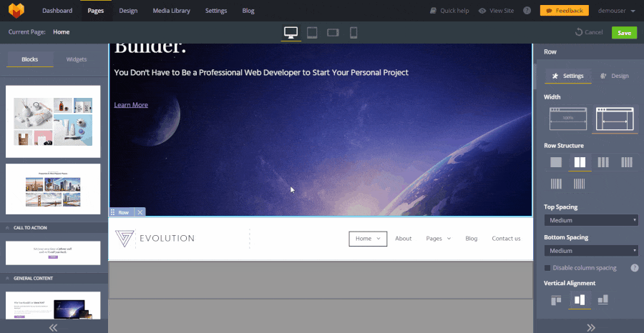Select the boxed width option

click(x=615, y=119)
